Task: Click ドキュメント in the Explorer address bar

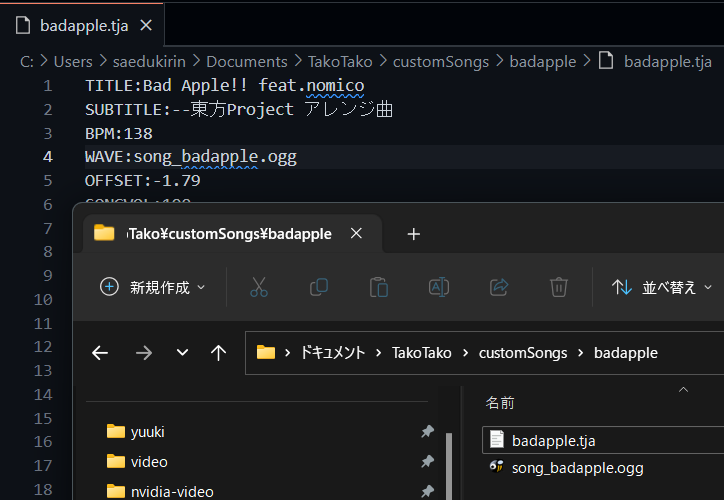Action: click(332, 353)
